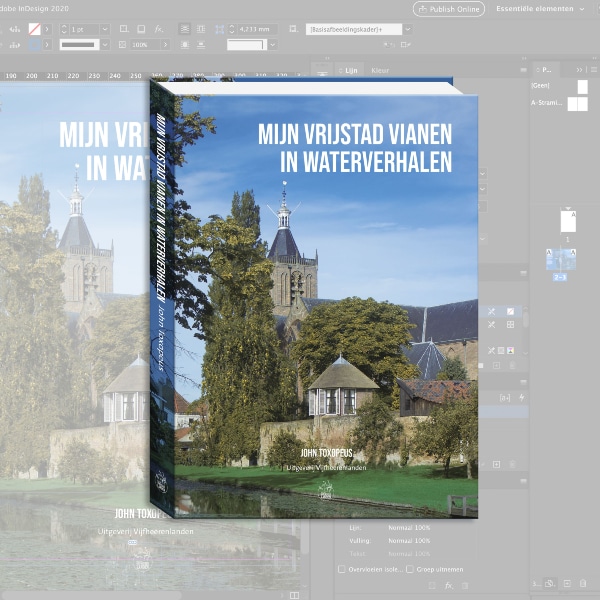Switch to the Lijn panel tab

click(351, 70)
